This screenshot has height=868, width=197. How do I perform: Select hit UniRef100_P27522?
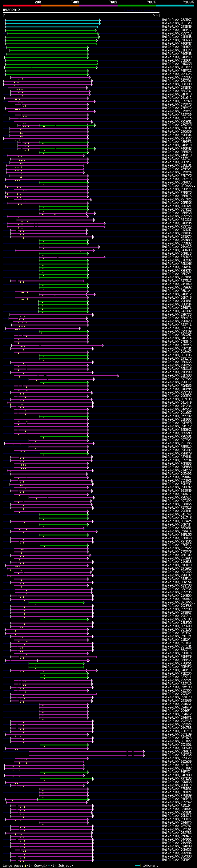177,548
